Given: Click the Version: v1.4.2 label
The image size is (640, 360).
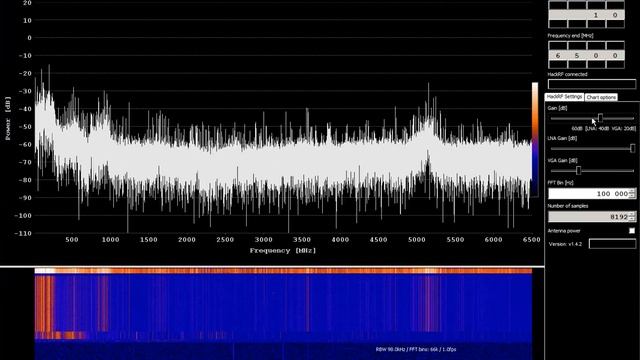Looking at the screenshot, I should click(565, 244).
